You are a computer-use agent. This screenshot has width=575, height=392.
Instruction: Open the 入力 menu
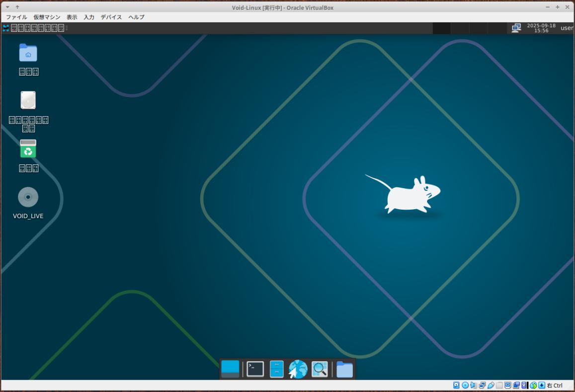pos(89,17)
